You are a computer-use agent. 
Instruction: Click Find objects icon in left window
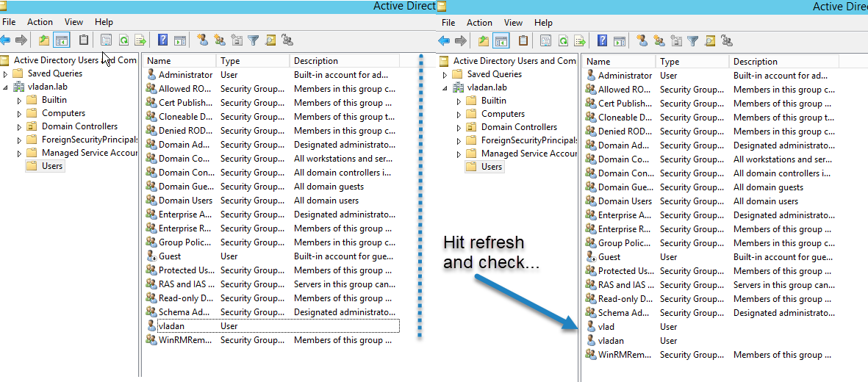click(270, 40)
